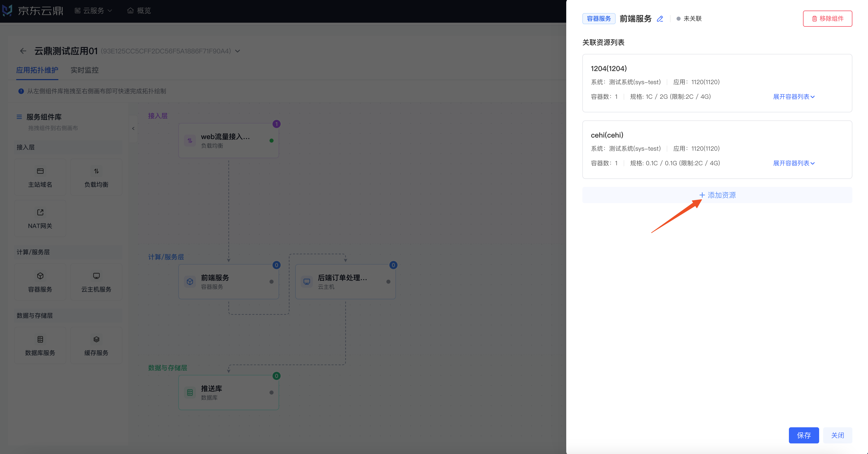The height and width of the screenshot is (454, 868).
Task: Click the 容器服务 tag in the drawer header
Action: (x=598, y=19)
